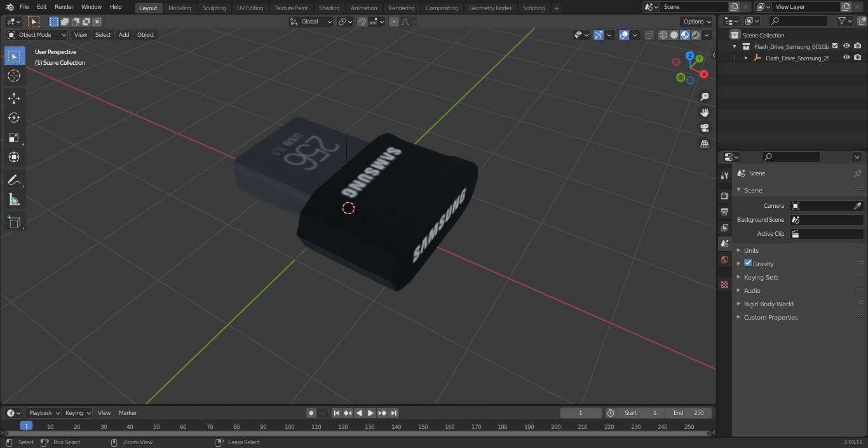The width and height of the screenshot is (868, 448).
Task: Switch to the Modeling workspace tab
Action: (180, 8)
